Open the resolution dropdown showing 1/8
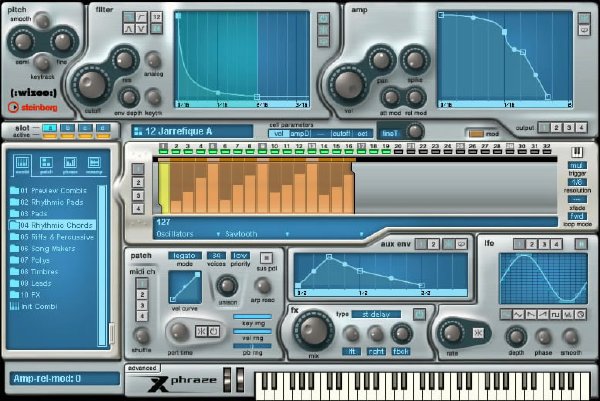600x401 pixels. [577, 182]
